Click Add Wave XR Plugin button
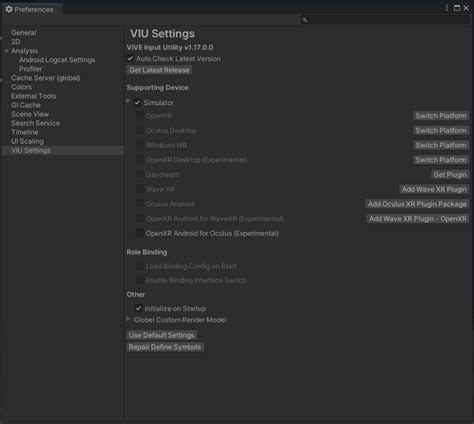This screenshot has height=424, width=474. pyautogui.click(x=434, y=189)
